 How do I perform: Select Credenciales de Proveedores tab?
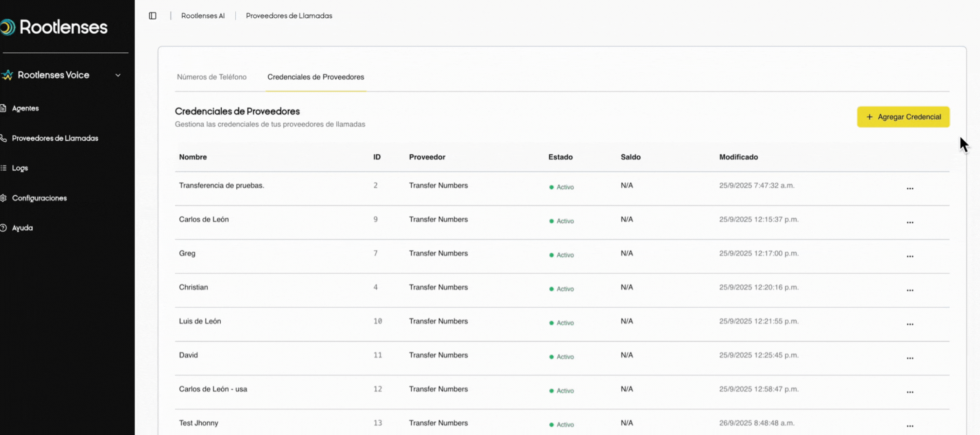tap(315, 77)
